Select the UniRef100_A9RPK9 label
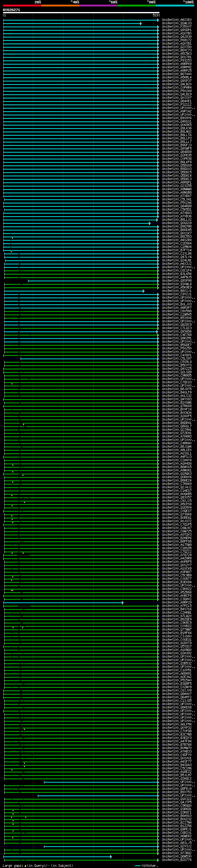Image resolution: width=197 pixels, height=868 pixels. 177,64
